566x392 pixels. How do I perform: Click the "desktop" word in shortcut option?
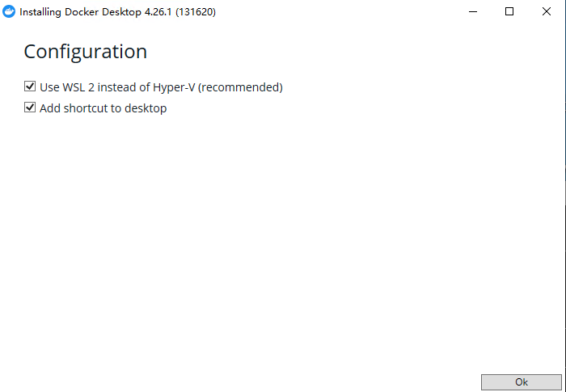[x=146, y=108]
